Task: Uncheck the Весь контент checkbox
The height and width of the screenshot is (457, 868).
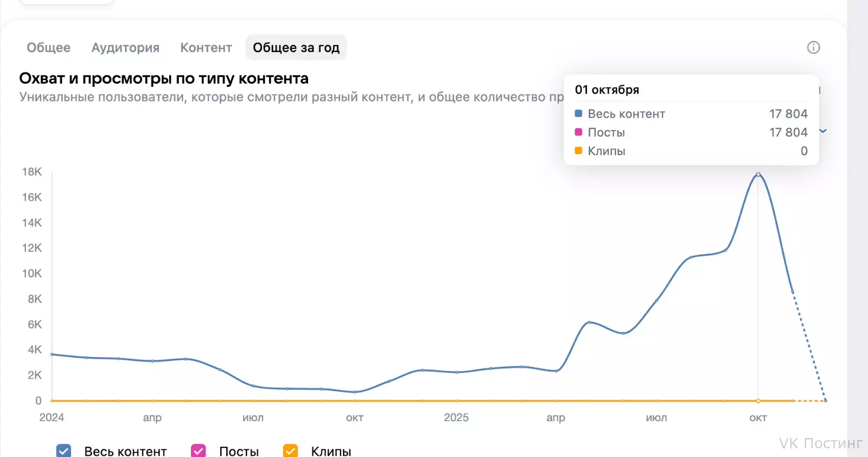Action: [63, 451]
